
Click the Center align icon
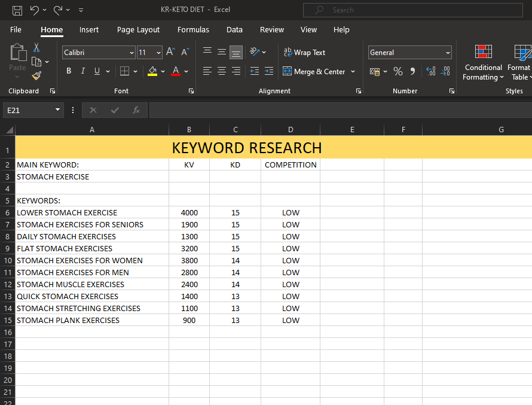tap(222, 71)
